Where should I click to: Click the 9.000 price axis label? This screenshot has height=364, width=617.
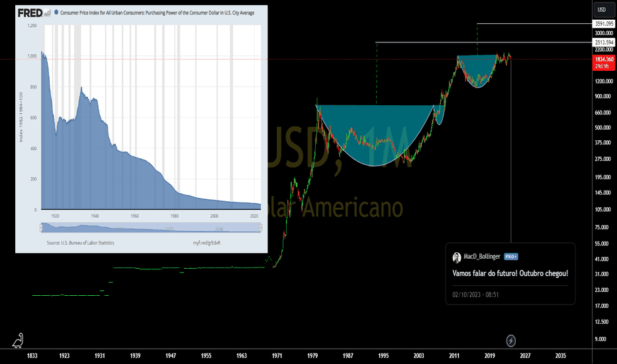tap(600, 340)
